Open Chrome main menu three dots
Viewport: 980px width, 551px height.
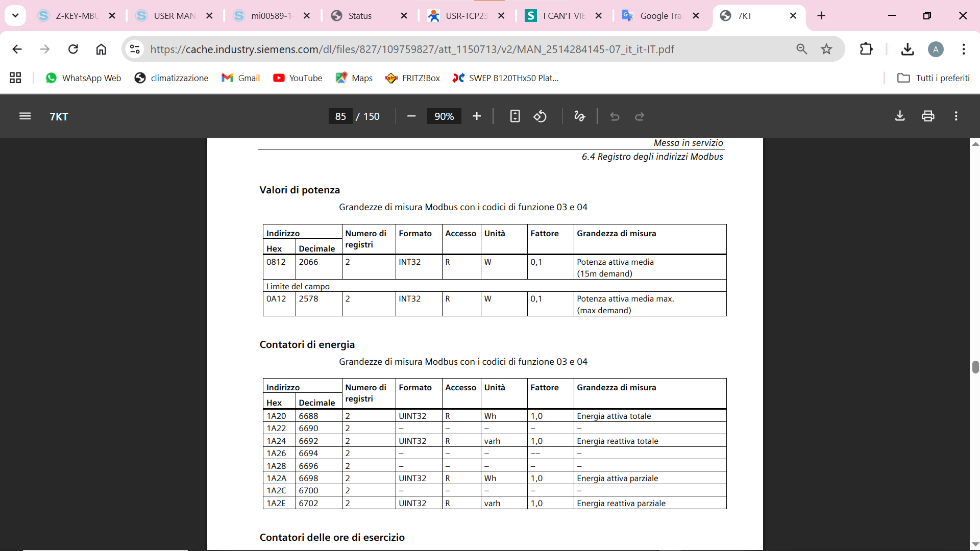pyautogui.click(x=964, y=49)
